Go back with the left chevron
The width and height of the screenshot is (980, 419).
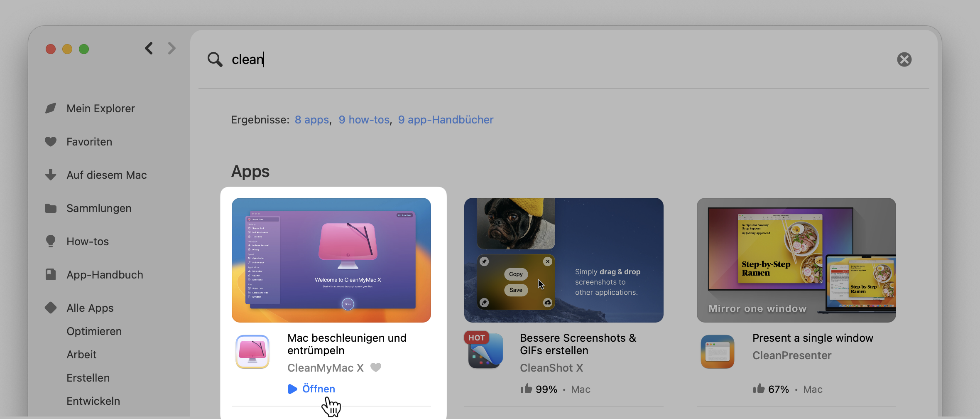coord(149,49)
